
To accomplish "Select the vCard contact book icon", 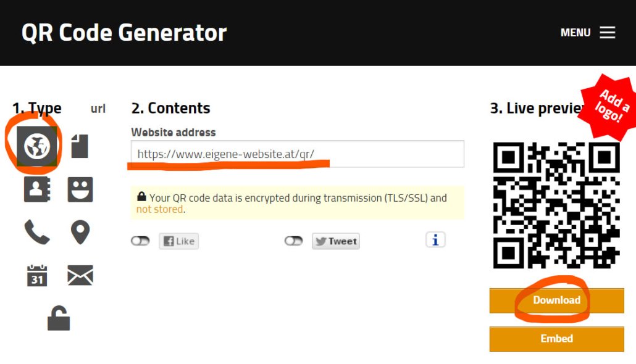I will point(37,189).
